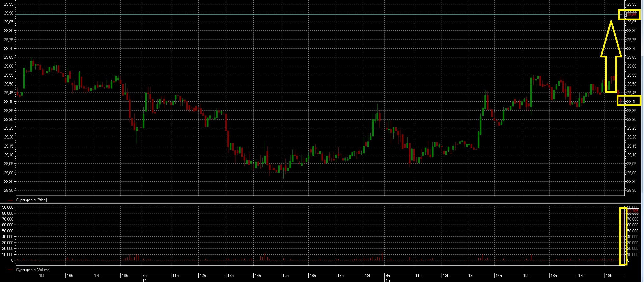This screenshot has height=282, width=644.
Task: Select the red line marker beside the [Price] legend
Action: (x=10, y=200)
